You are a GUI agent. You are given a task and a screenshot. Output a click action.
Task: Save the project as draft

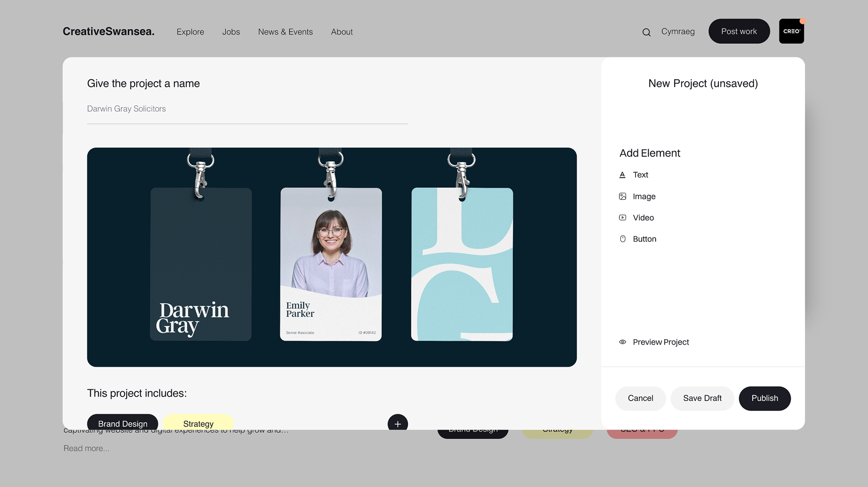[702, 398]
